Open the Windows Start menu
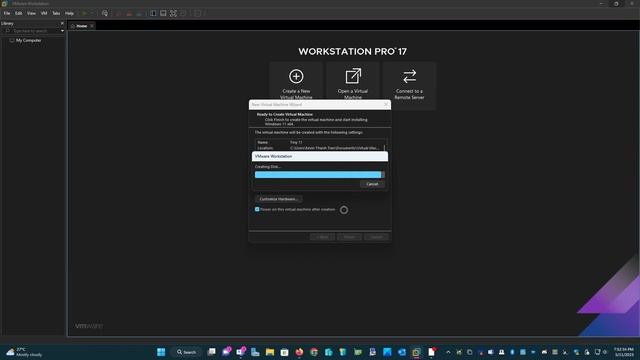The height and width of the screenshot is (360, 640). coord(161,352)
